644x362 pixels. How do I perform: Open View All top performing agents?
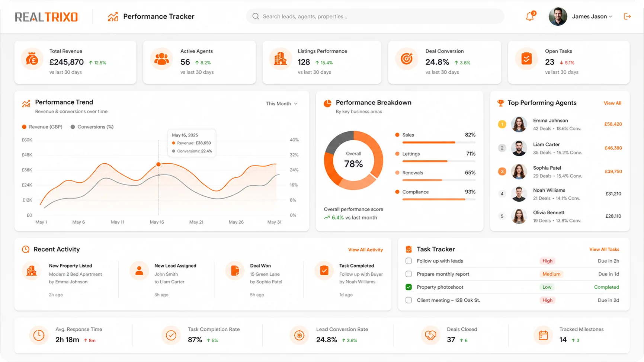[x=612, y=103]
